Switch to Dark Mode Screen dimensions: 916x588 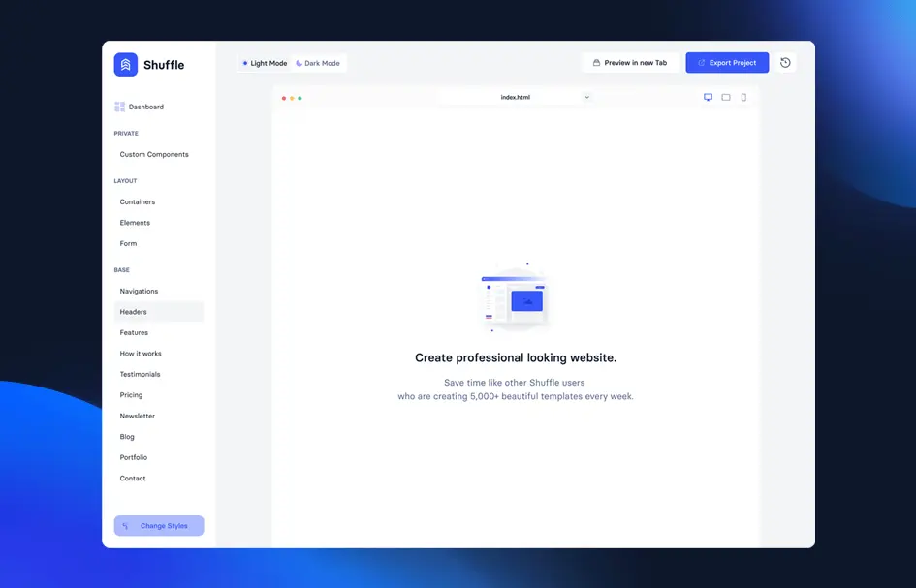click(318, 63)
